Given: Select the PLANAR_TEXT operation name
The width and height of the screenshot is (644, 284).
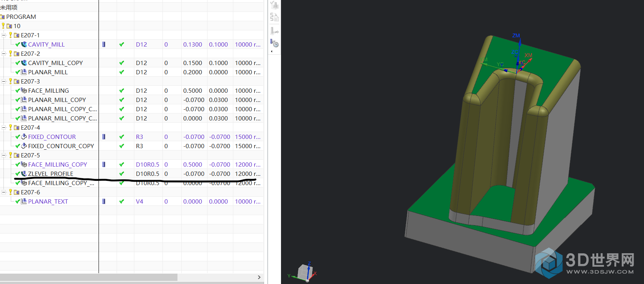Looking at the screenshot, I should 48,201.
